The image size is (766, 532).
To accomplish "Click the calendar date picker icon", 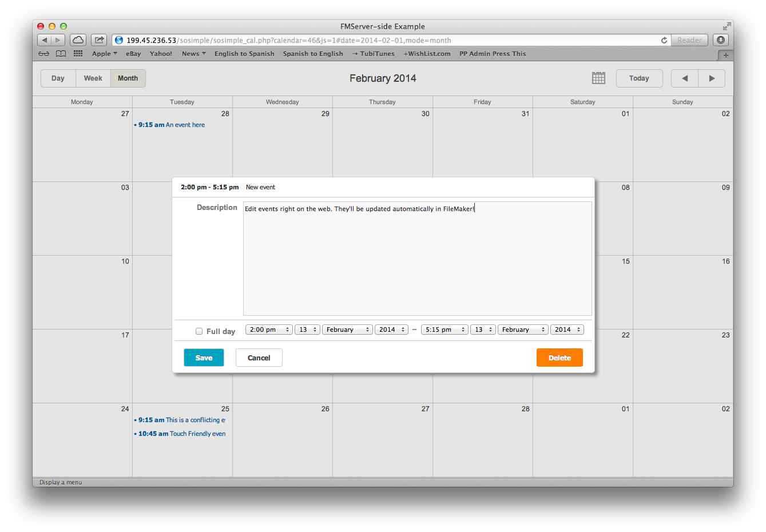I will coord(598,78).
